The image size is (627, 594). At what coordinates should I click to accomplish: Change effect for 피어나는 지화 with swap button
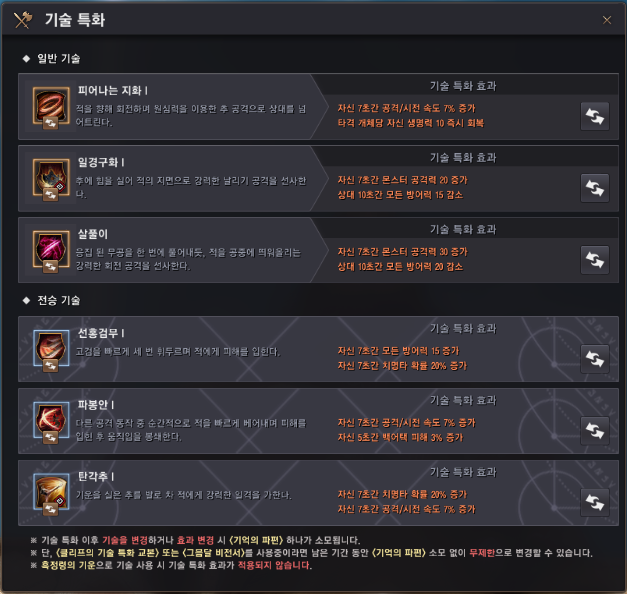click(595, 116)
